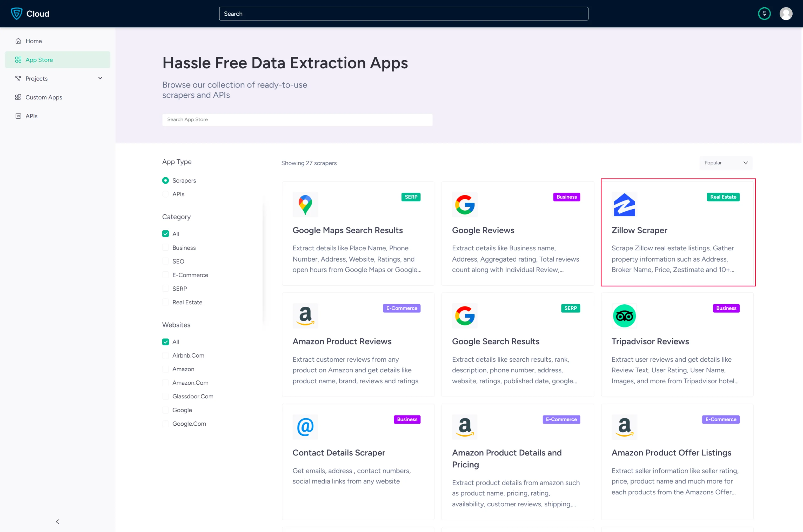Open the Google Search Results title
Viewport: 803px width, 532px height.
[496, 341]
